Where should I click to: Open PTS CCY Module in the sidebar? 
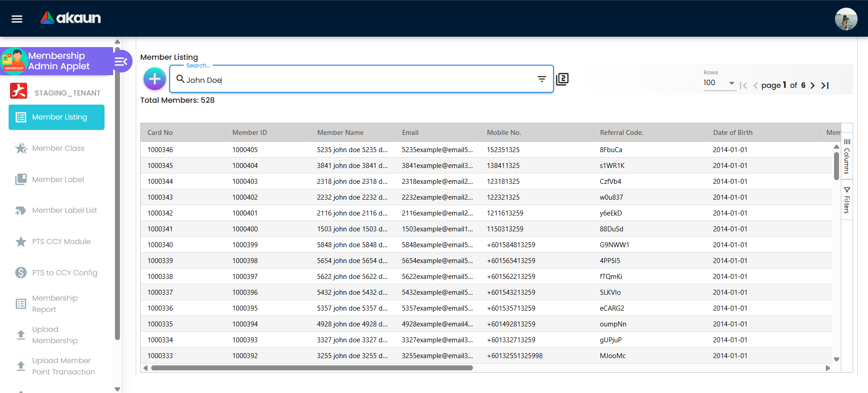click(57, 242)
